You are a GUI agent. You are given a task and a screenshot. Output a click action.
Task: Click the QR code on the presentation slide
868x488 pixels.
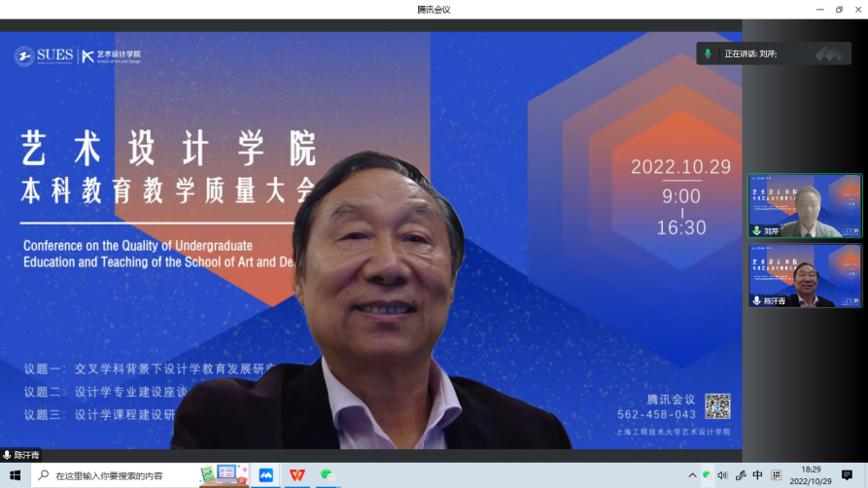tap(717, 405)
